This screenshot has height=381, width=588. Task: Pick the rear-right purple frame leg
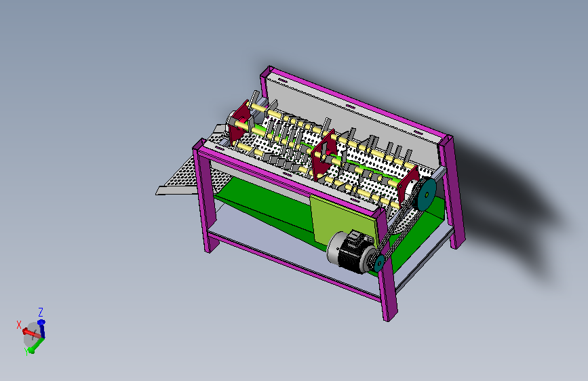pos(453,191)
